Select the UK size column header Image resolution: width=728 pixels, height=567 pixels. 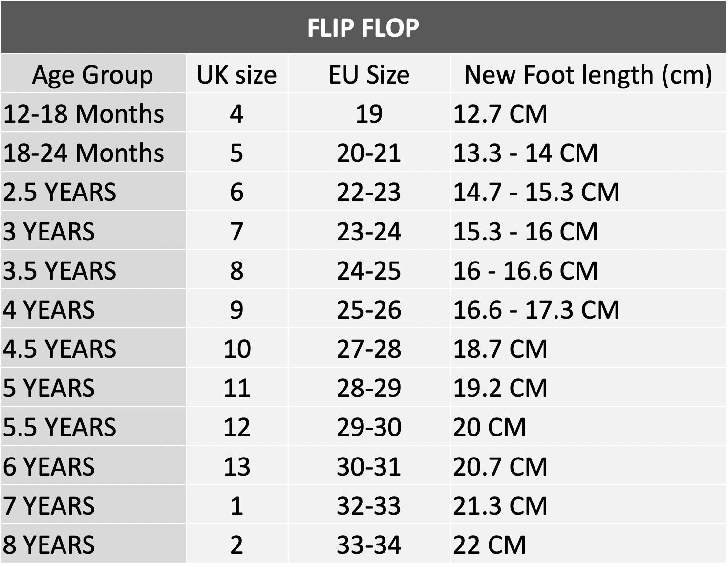click(x=237, y=75)
